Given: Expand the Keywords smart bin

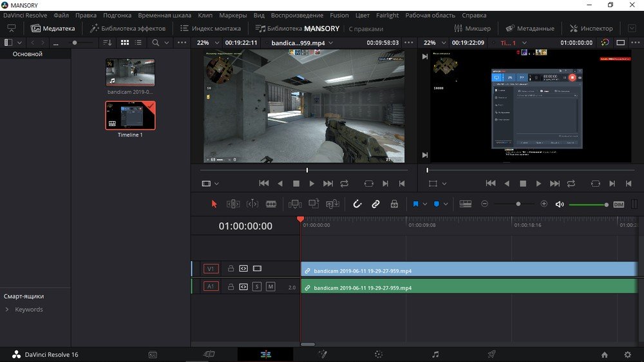Looking at the screenshot, I should coord(7,309).
